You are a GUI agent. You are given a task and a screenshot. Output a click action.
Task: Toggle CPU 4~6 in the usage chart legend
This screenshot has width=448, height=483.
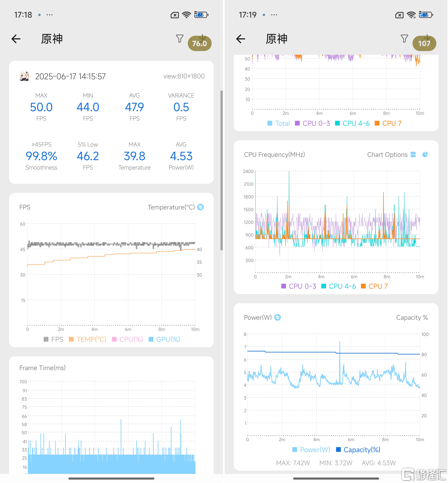coord(352,123)
